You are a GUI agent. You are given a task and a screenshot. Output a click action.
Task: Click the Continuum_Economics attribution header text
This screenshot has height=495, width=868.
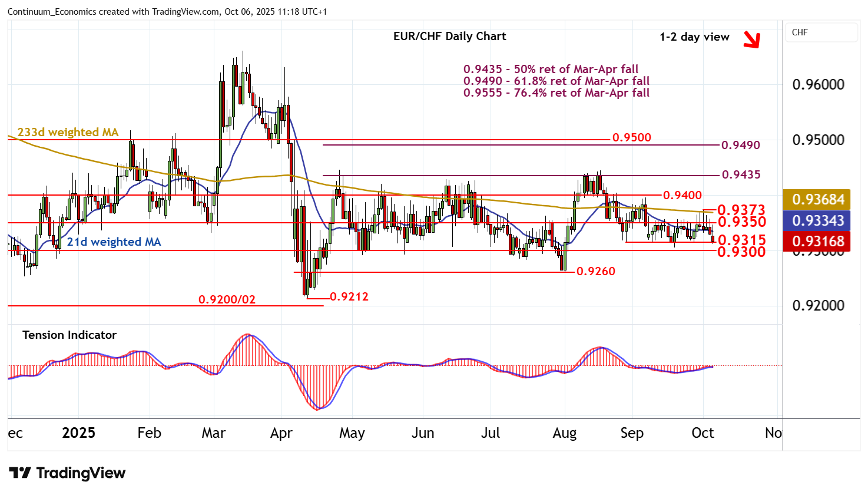click(167, 12)
